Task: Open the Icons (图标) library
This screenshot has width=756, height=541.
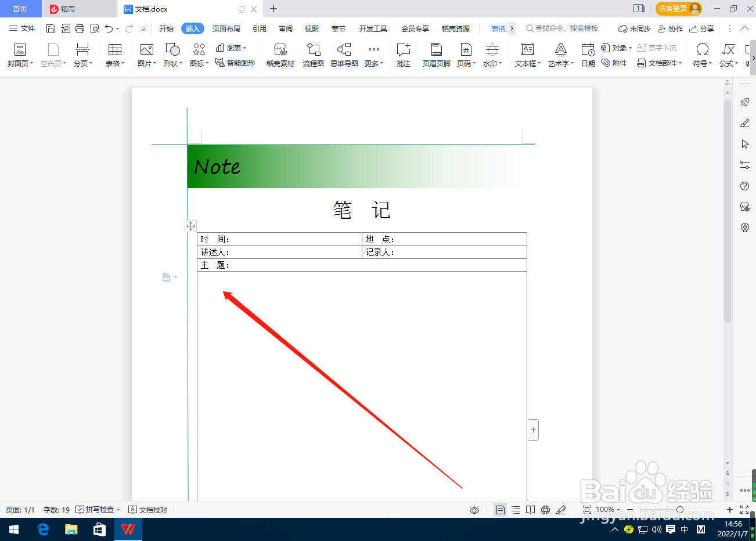Action: (199, 56)
